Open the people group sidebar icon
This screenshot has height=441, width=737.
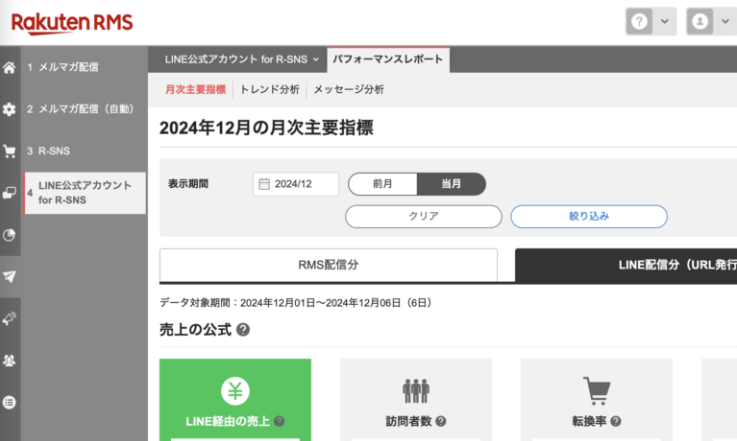pos(9,360)
